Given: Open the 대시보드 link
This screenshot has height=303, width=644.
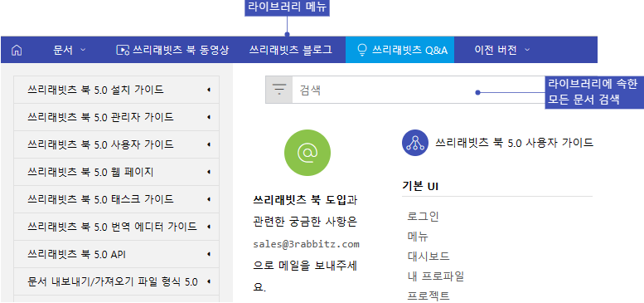Looking at the screenshot, I should 429,257.
